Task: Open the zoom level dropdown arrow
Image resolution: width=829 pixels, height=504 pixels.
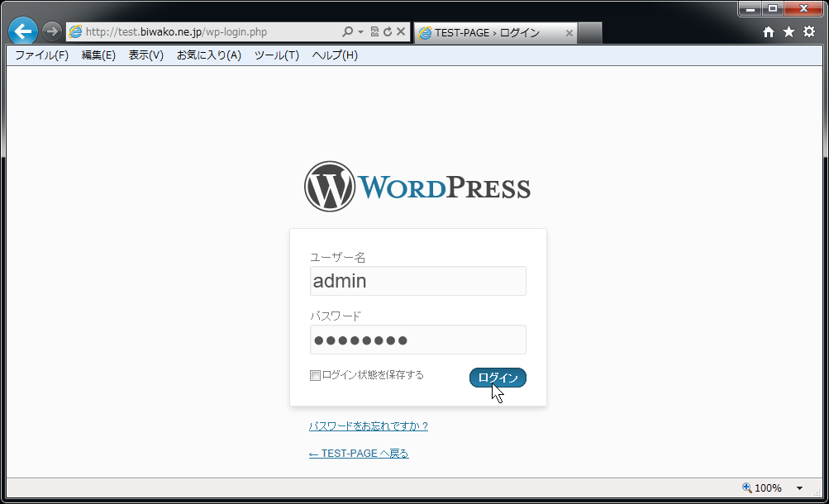Action: coord(799,488)
